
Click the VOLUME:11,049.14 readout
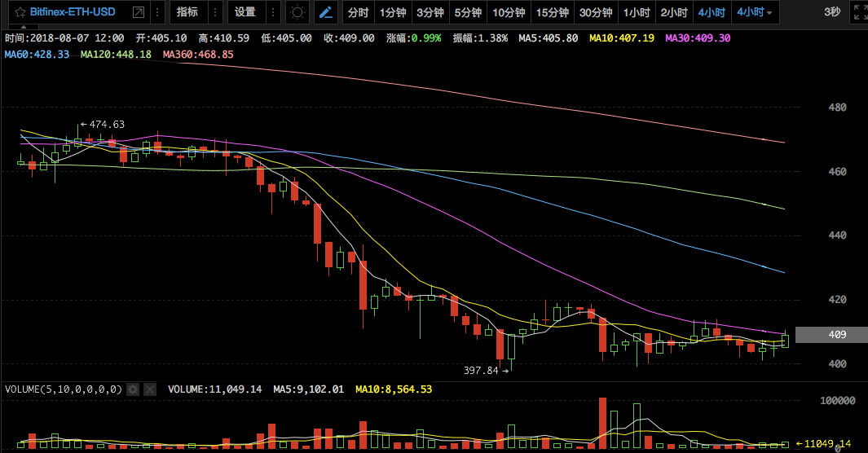215,389
